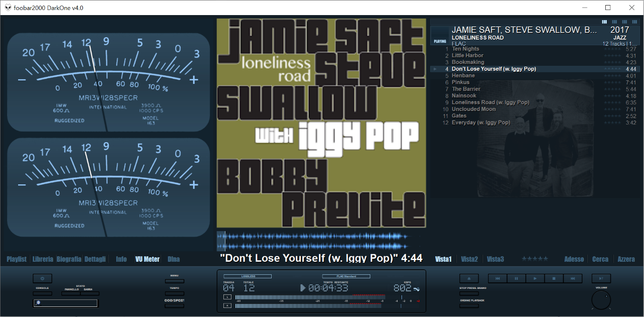The height and width of the screenshot is (317, 644).
Task: Click the R channel indicator box
Action: coord(227,306)
